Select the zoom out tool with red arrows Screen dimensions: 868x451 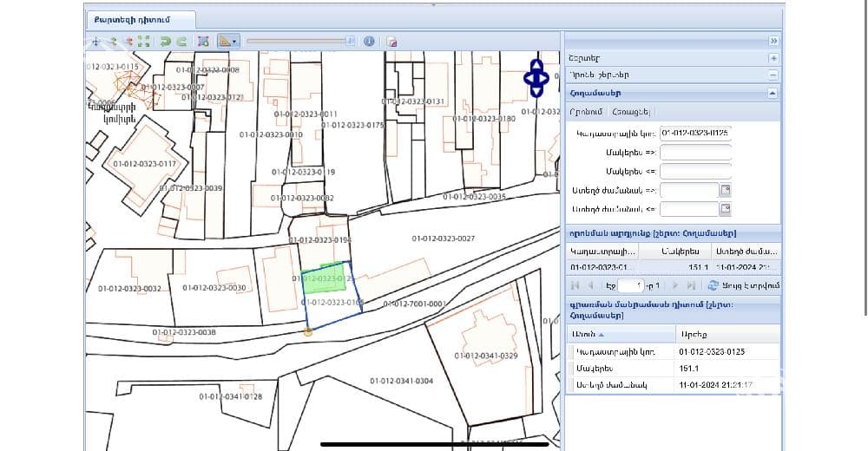tap(128, 42)
